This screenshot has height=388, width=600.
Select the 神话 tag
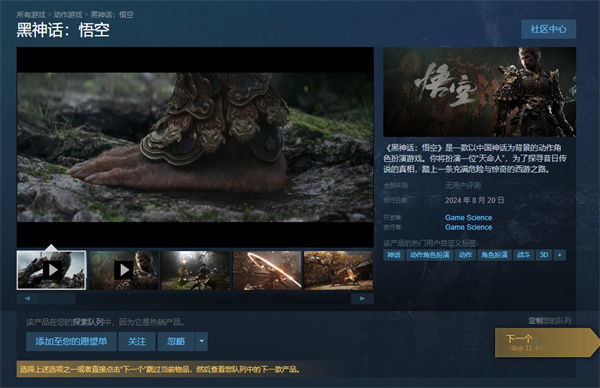(394, 255)
